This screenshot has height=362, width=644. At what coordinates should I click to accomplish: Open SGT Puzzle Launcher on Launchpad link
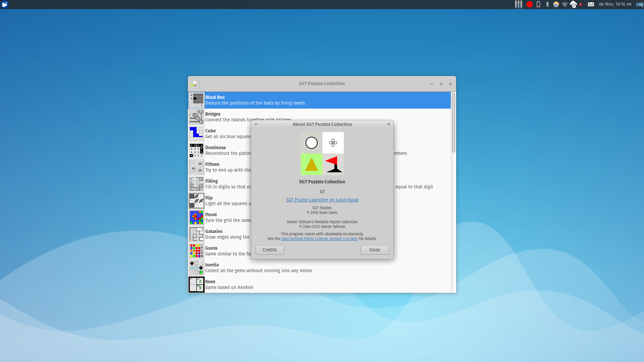322,200
